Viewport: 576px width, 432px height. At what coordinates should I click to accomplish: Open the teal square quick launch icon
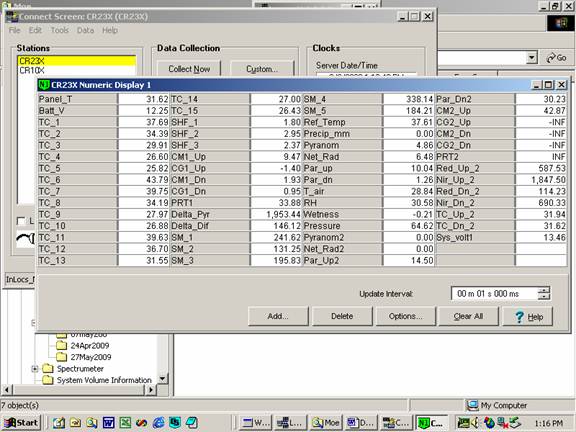tap(175, 423)
